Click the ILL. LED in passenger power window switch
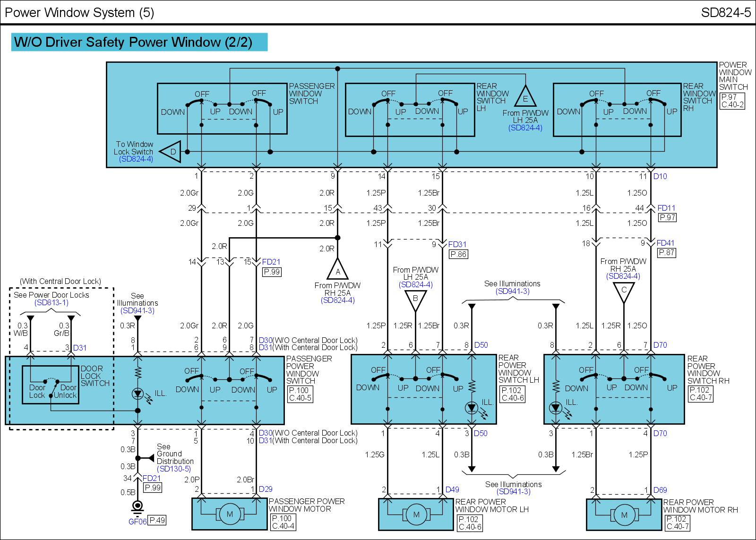This screenshot has width=756, height=540. pos(138,394)
